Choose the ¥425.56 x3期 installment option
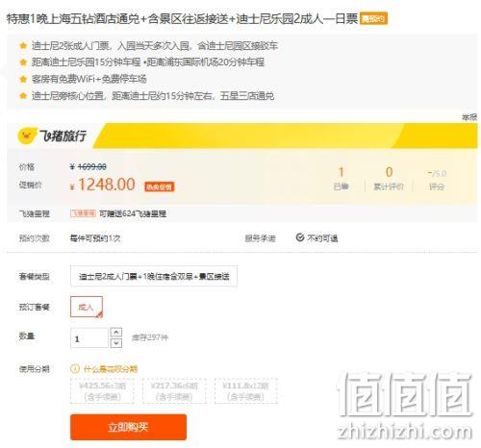Screen dimensions: 481x448 click(x=102, y=390)
